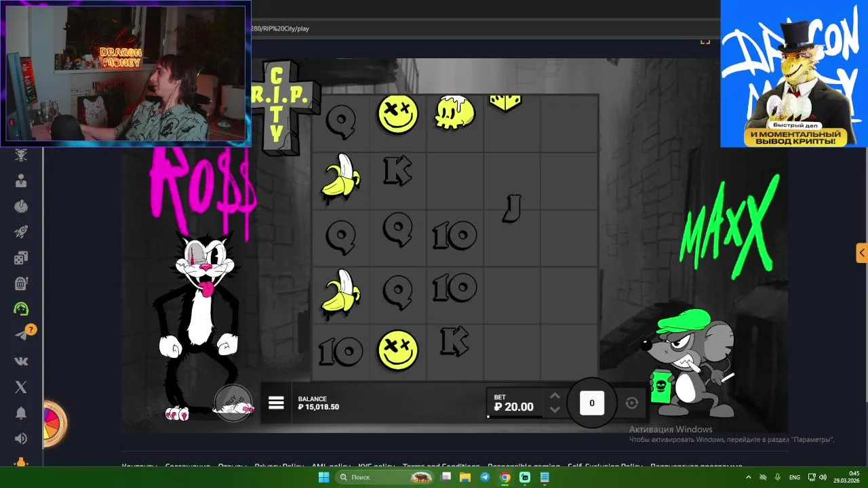
Task: Open Telegram from the taskbar
Action: (x=485, y=477)
